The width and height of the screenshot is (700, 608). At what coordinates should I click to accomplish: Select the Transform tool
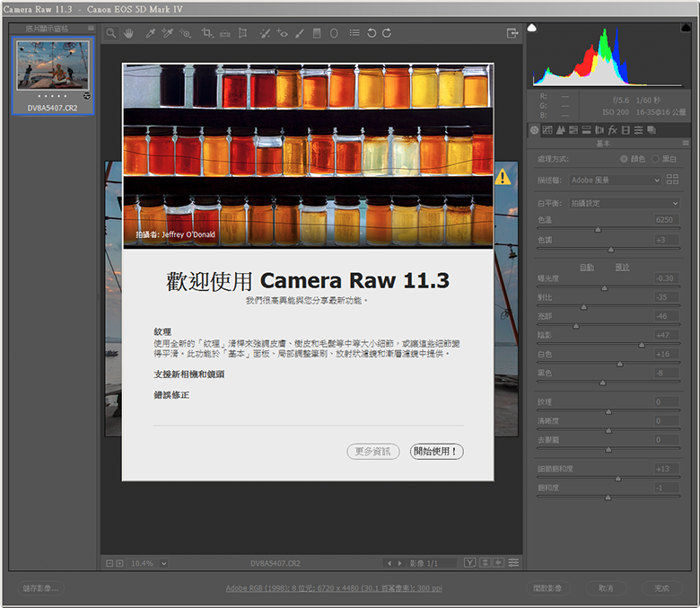pos(242,33)
